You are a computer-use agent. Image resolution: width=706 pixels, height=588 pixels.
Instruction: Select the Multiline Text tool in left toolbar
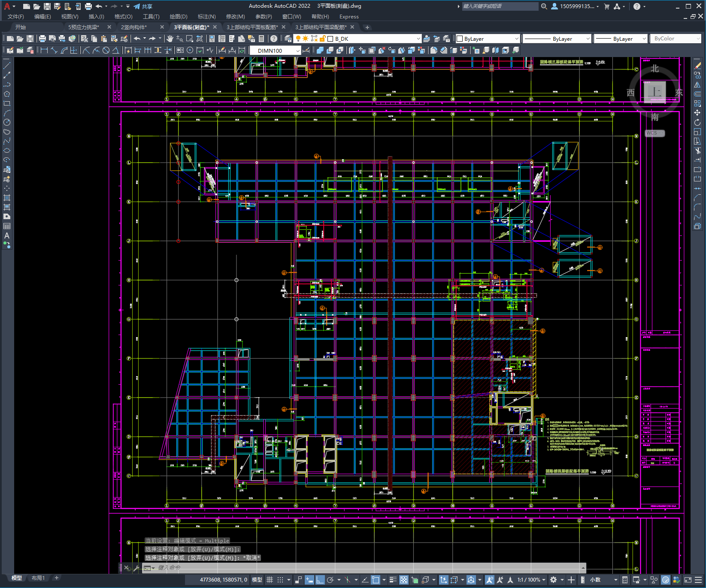[7, 235]
